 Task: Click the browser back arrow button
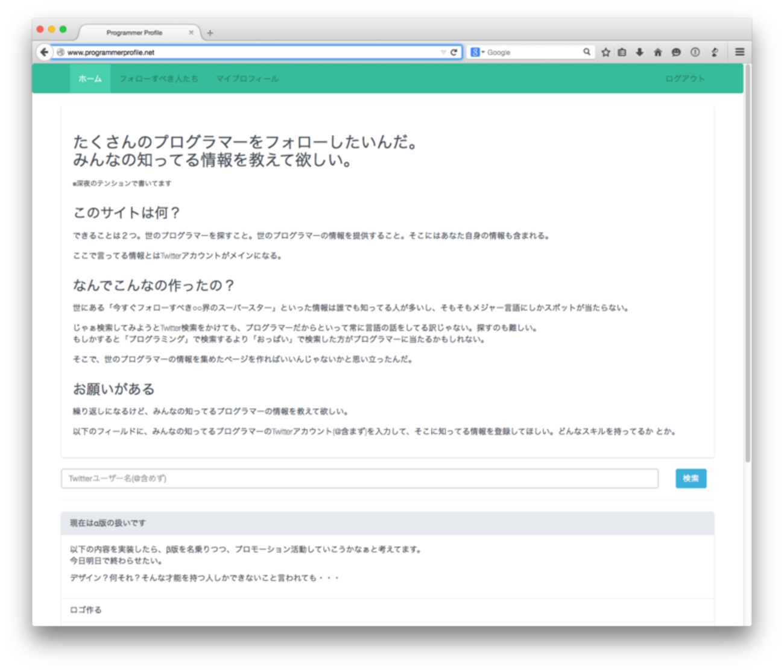tap(44, 52)
